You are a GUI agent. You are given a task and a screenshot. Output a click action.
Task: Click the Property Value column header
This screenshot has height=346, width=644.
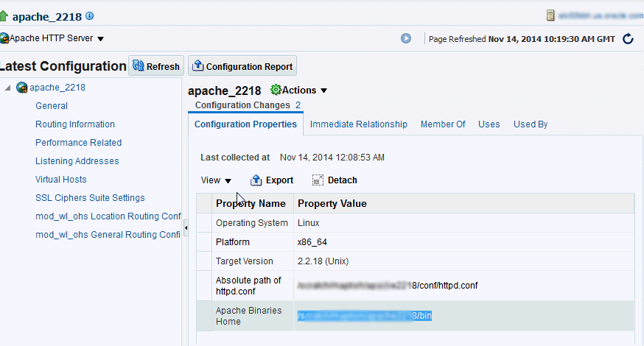point(464,204)
